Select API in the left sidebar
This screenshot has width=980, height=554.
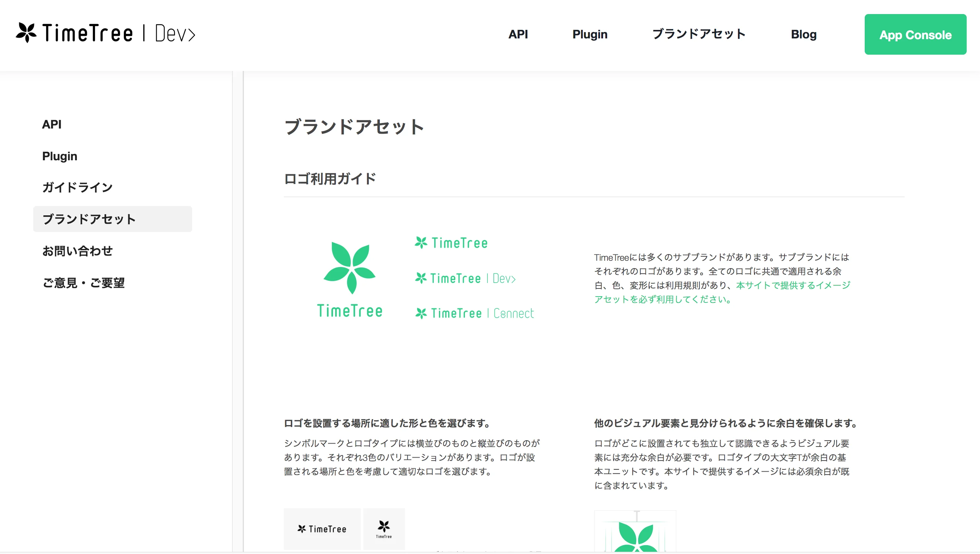52,124
